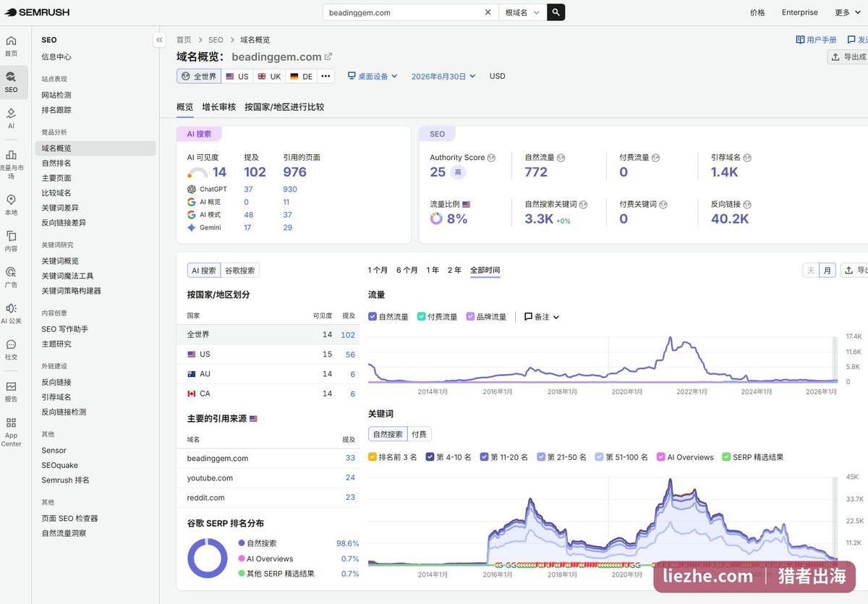Filter by DE country button

click(301, 76)
